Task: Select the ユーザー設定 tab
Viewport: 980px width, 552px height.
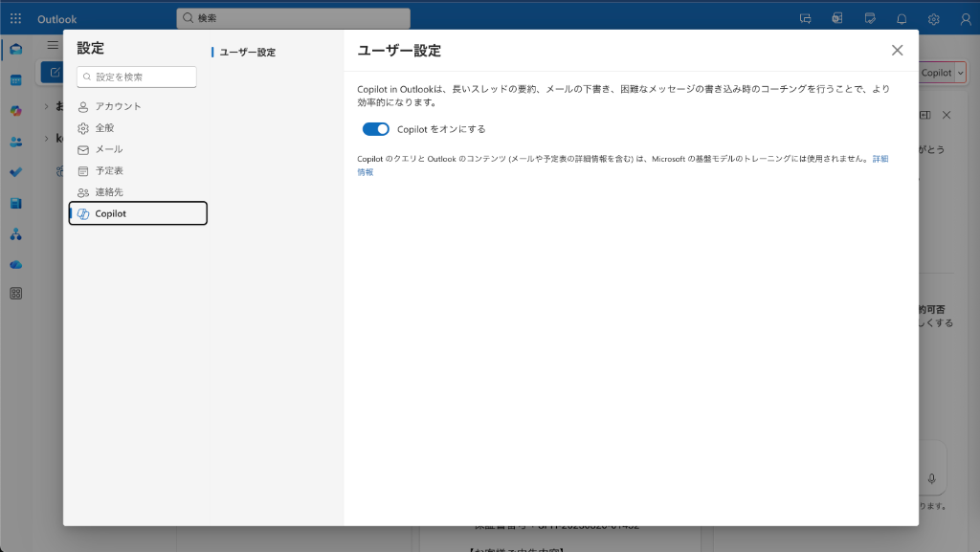Action: tap(247, 53)
